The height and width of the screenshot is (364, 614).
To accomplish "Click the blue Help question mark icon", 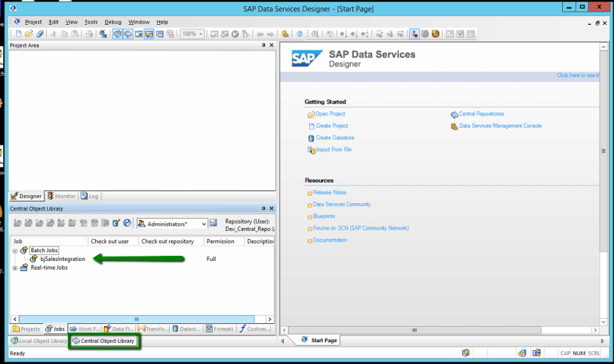I will tap(300, 34).
